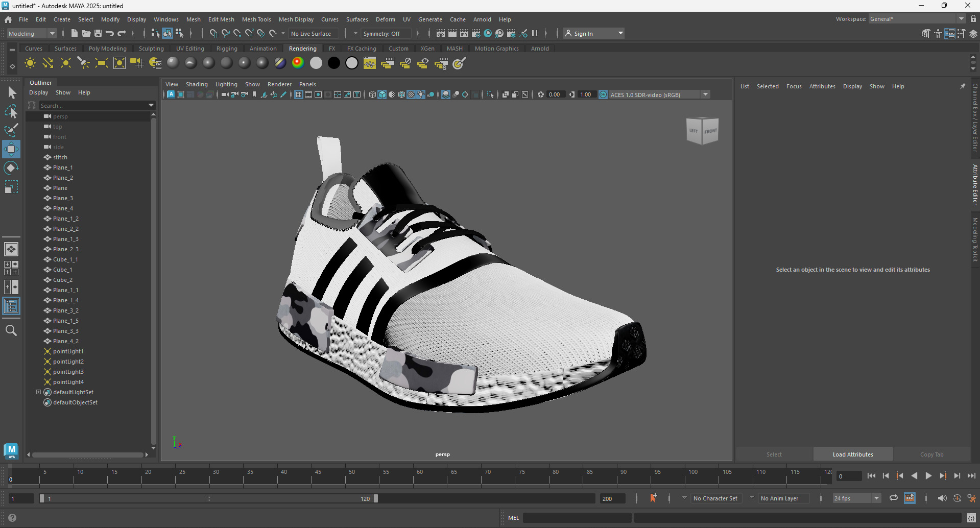This screenshot has height=528, width=980.
Task: Go to start of playback range
Action: [x=871, y=476]
